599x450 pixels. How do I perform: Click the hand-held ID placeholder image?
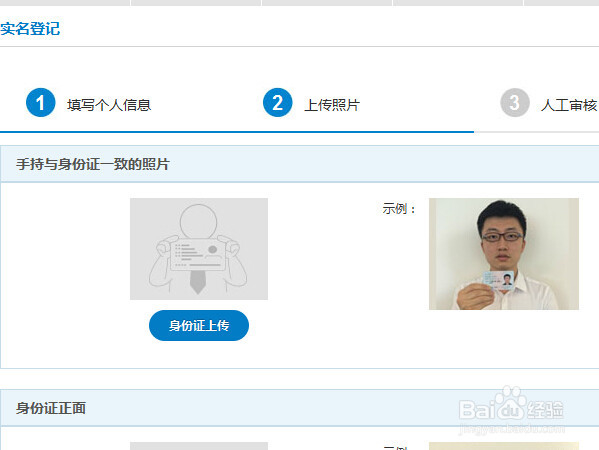(x=199, y=249)
